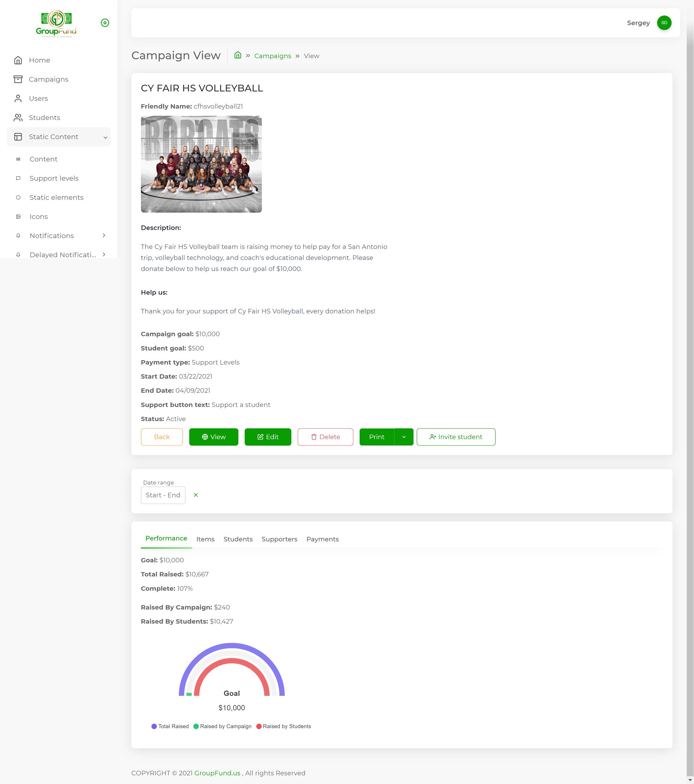Click the Home icon in sidebar
This screenshot has height=784, width=694.
(x=18, y=60)
